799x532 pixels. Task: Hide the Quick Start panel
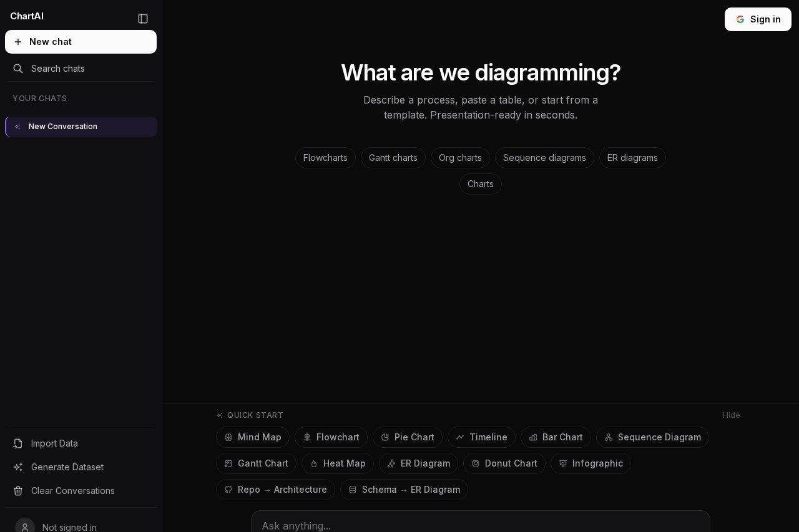pos(732,415)
